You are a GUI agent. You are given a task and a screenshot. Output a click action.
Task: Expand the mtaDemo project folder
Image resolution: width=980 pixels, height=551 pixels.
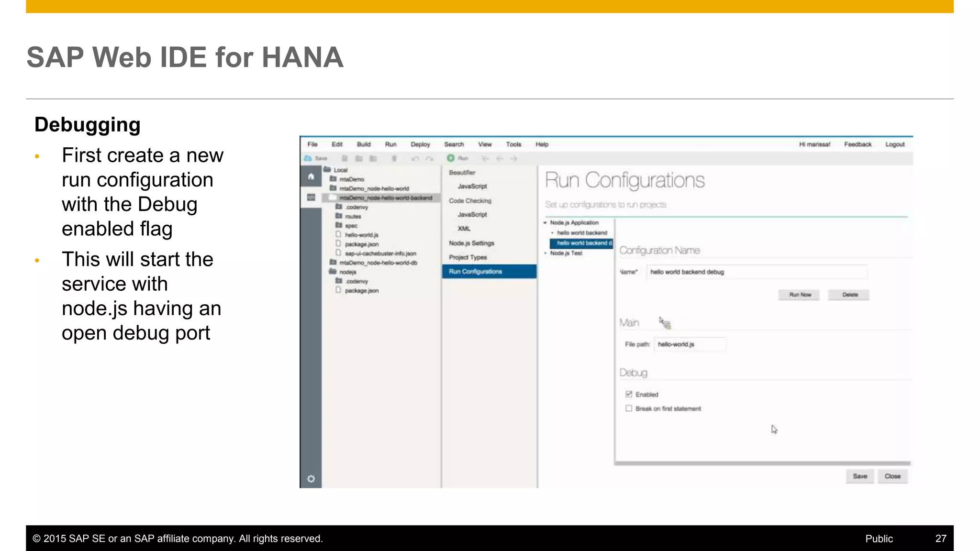[x=333, y=179]
